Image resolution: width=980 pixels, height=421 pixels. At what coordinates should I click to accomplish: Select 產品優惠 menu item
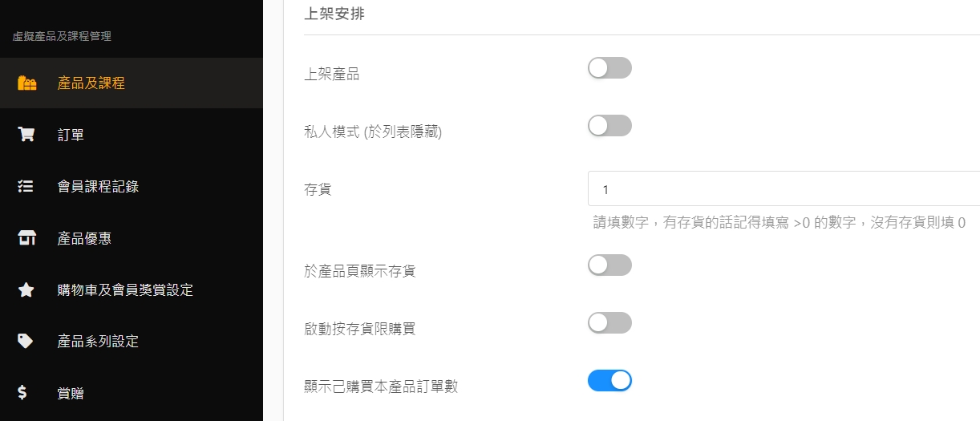84,238
